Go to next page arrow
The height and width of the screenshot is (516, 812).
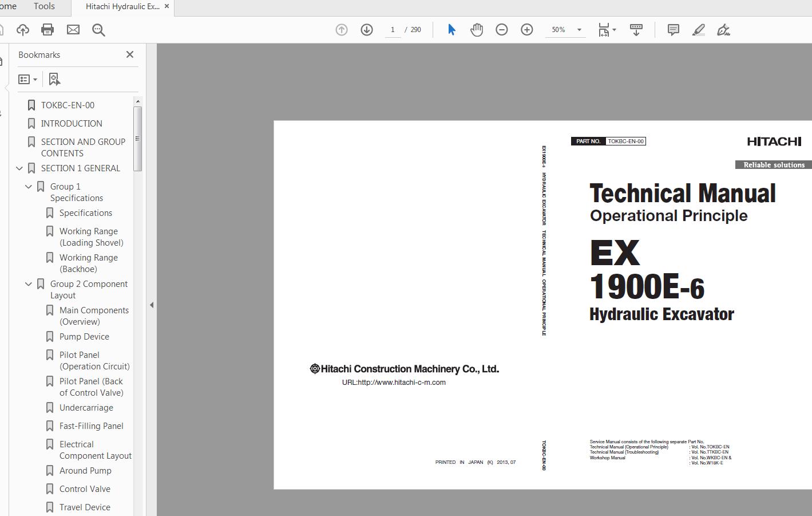point(367,30)
